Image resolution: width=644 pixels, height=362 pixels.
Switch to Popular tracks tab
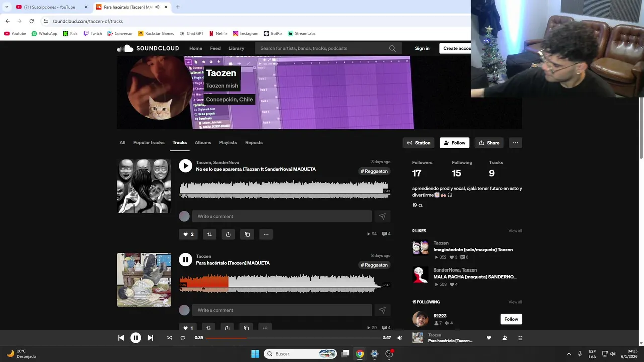[x=149, y=143]
